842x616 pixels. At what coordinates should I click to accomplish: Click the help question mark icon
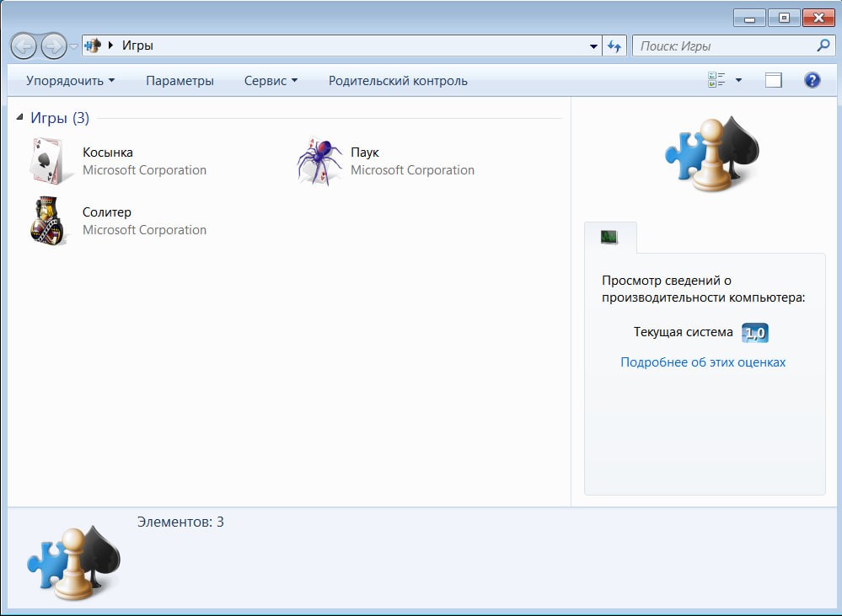click(x=812, y=80)
